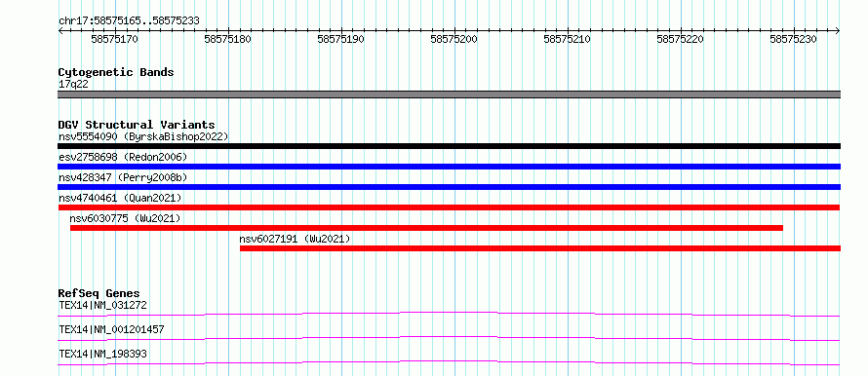The height and width of the screenshot is (376, 868).
Task: Select the blue esv2758698 variant bar
Action: [449, 167]
